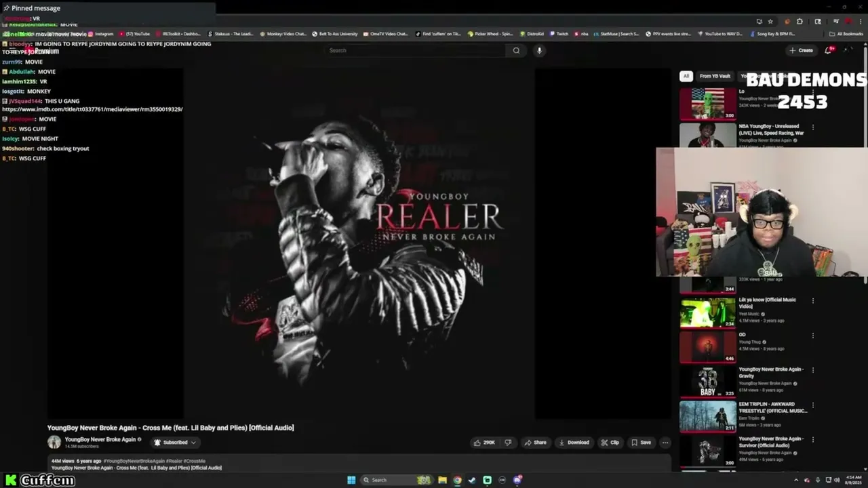Share the video

click(x=535, y=443)
